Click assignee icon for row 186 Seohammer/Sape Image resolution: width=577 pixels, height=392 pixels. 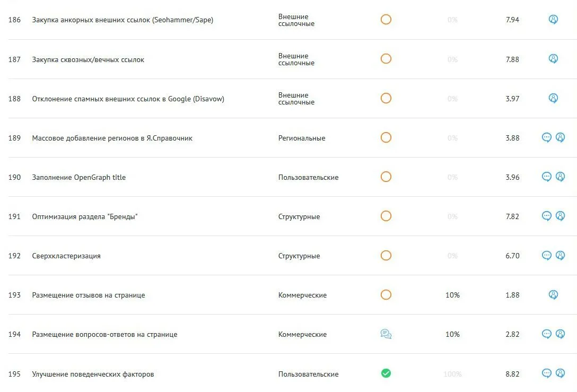(553, 20)
